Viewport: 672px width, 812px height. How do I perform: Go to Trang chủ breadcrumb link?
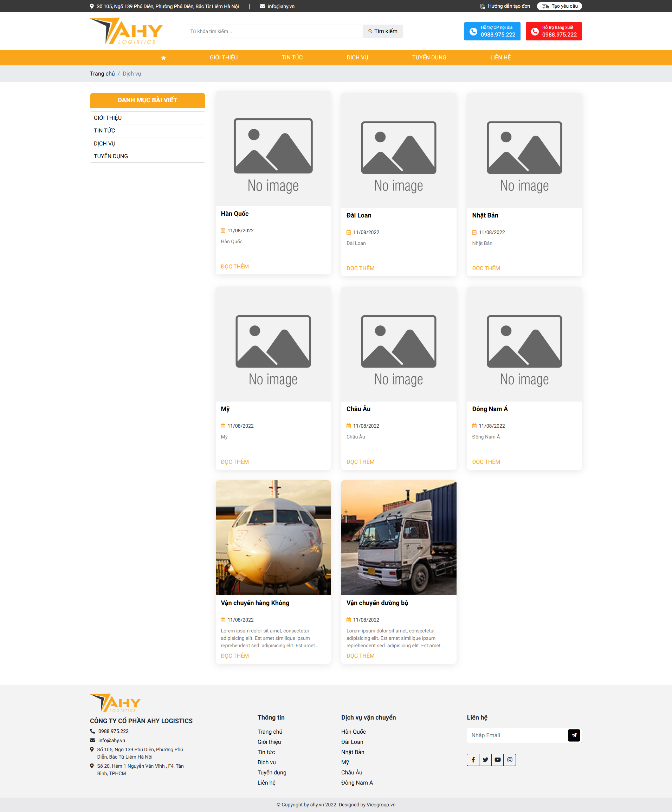tap(102, 73)
